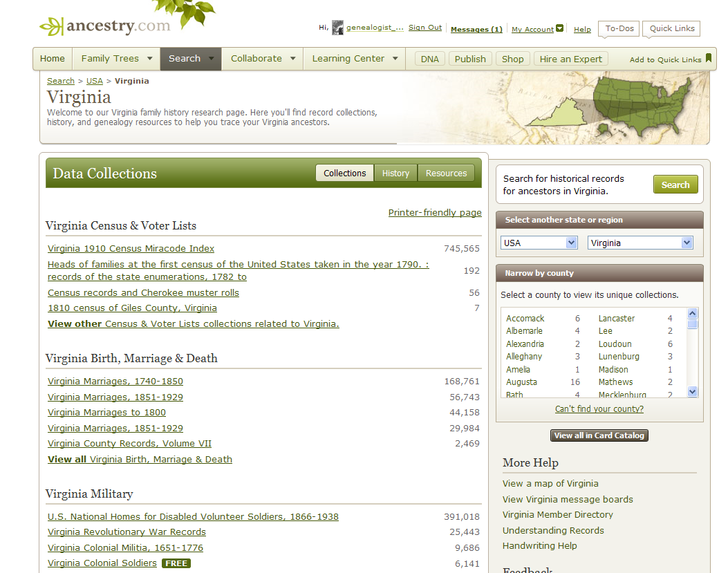The image size is (728, 573).
Task: Open Understanding Records link
Action: tap(553, 530)
